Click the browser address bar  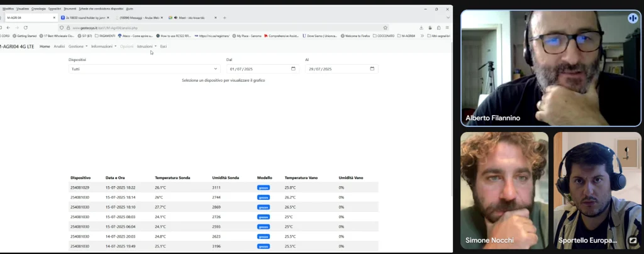(220, 28)
